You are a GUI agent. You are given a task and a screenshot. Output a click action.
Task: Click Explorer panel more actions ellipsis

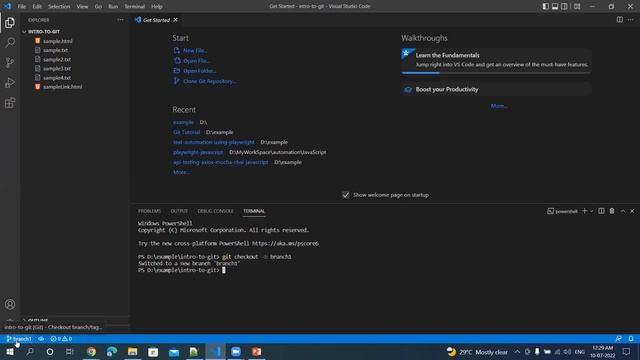pyautogui.click(x=120, y=20)
